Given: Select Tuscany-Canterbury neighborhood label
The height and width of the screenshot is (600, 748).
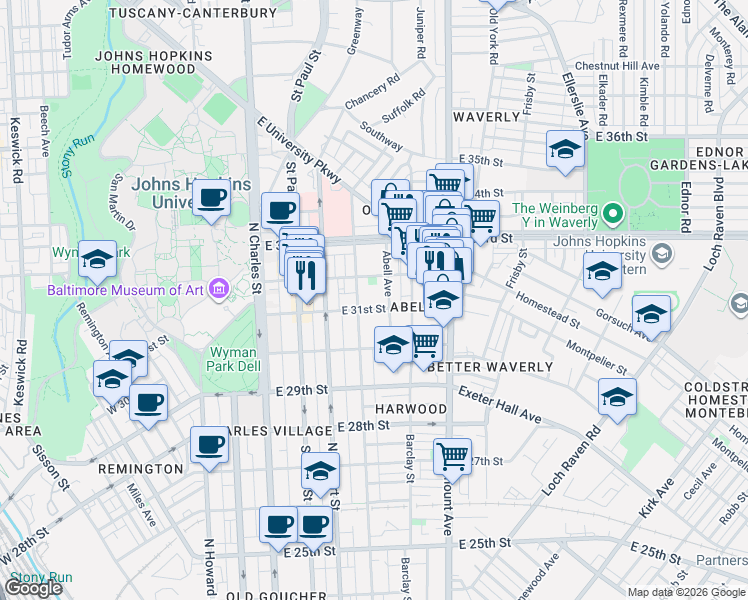Looking at the screenshot, I should 193,13.
